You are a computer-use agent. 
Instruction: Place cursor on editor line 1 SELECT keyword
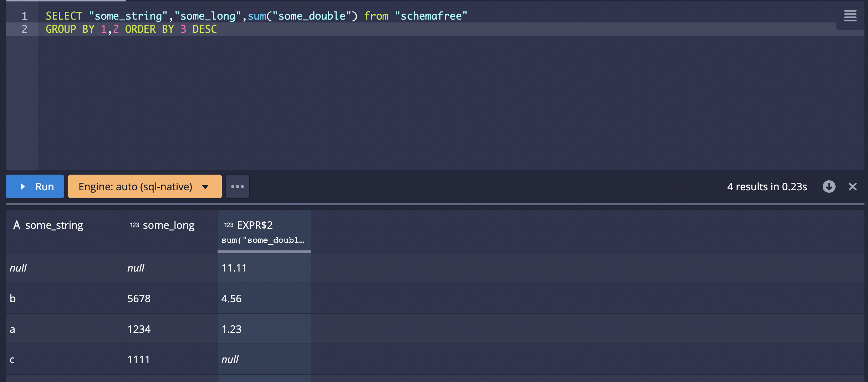tap(64, 16)
